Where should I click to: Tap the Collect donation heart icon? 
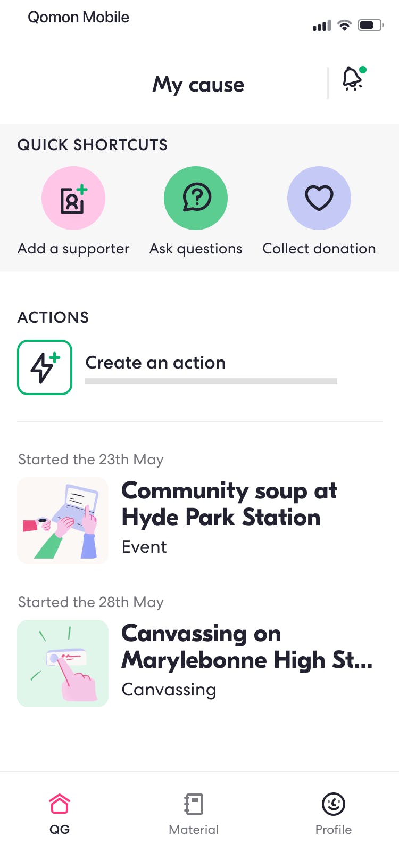click(x=319, y=198)
